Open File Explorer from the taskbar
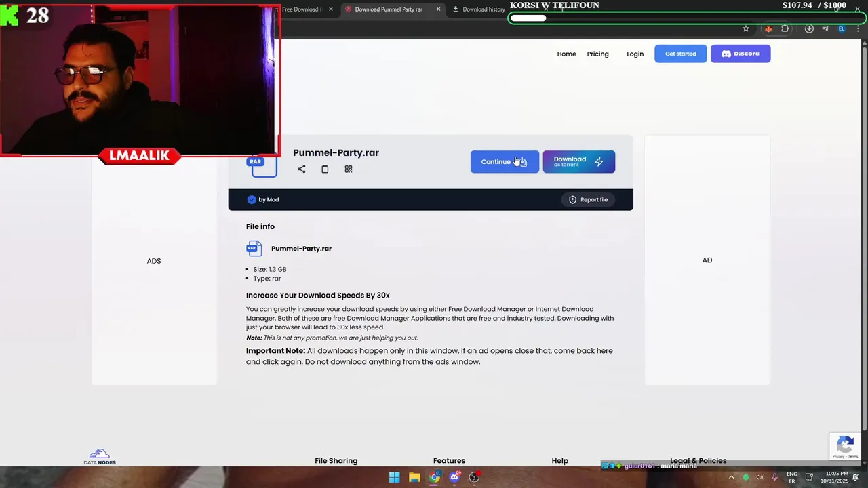Viewport: 868px width, 488px height. (414, 477)
